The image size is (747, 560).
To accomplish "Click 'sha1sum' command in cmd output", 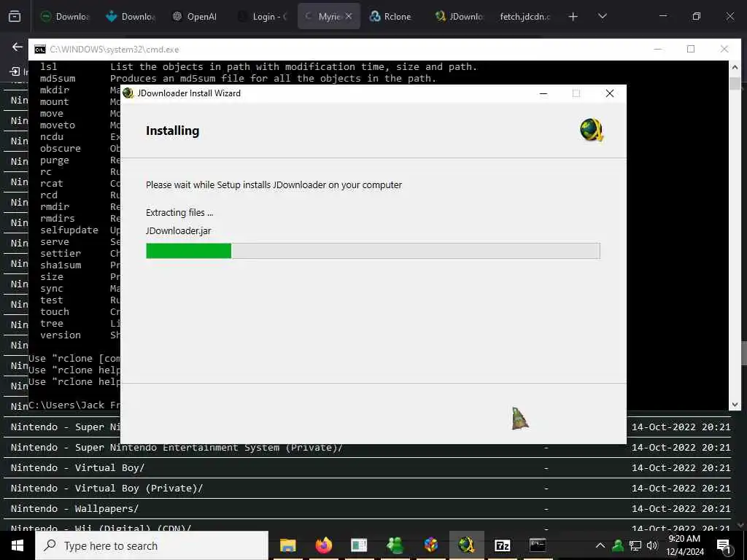I will coord(61,265).
